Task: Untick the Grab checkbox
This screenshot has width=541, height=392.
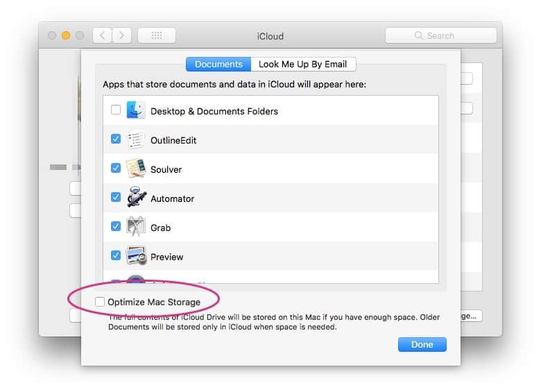Action: 116,227
